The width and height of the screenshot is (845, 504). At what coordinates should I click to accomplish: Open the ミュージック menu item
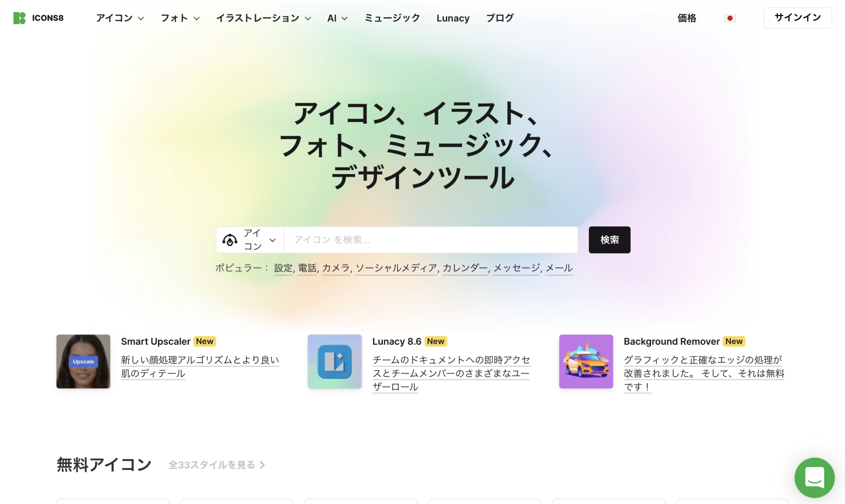392,18
